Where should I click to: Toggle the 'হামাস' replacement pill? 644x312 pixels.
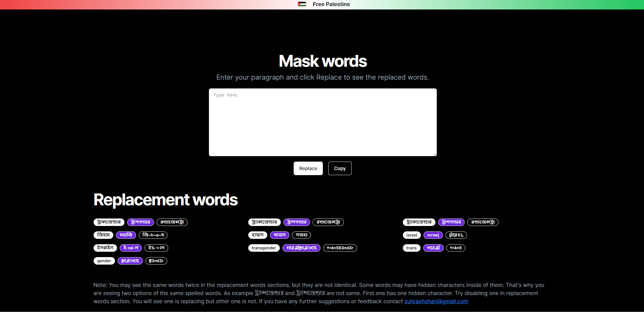pyautogui.click(x=257, y=235)
